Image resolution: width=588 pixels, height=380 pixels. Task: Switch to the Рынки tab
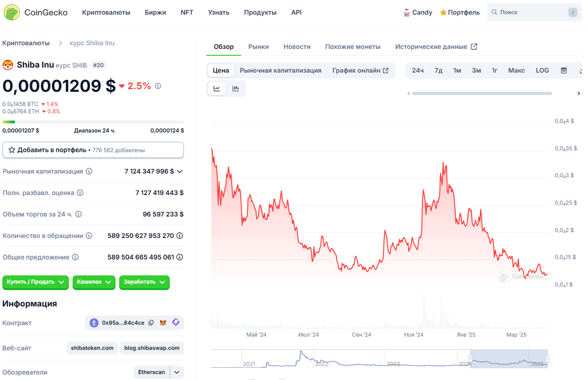[x=259, y=47]
